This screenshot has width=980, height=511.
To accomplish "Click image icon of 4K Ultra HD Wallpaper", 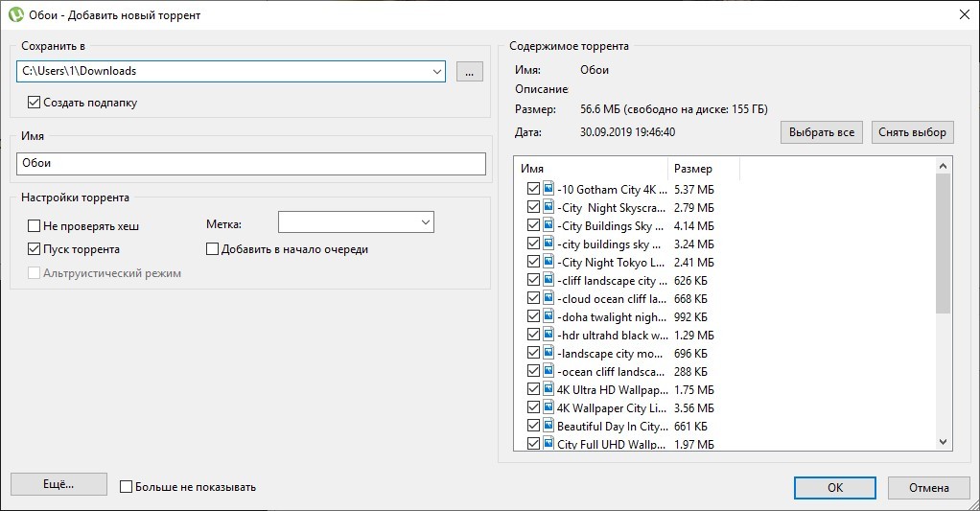I will 548,389.
